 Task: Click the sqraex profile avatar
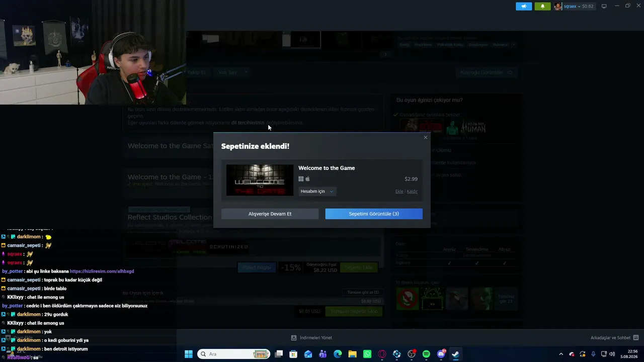point(558,7)
